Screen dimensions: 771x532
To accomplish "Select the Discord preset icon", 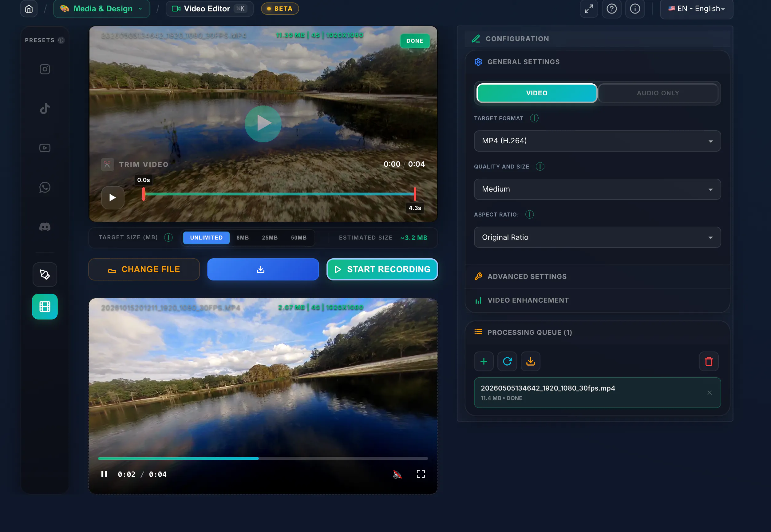I will 45,227.
